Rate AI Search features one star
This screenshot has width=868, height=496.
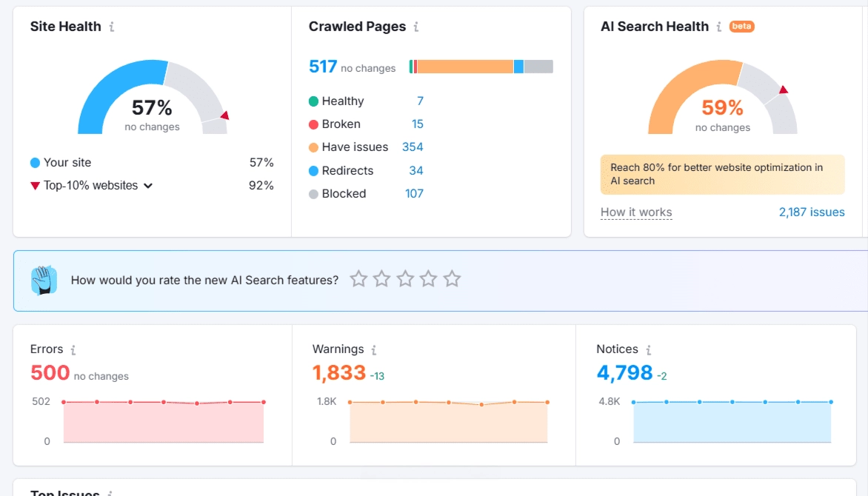pos(358,279)
